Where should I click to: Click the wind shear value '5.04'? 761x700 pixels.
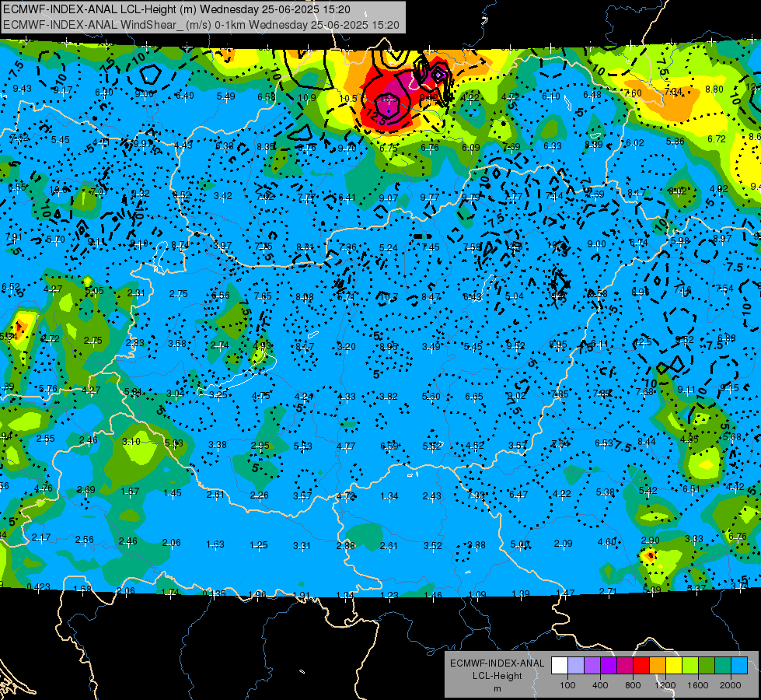pyautogui.click(x=515, y=296)
